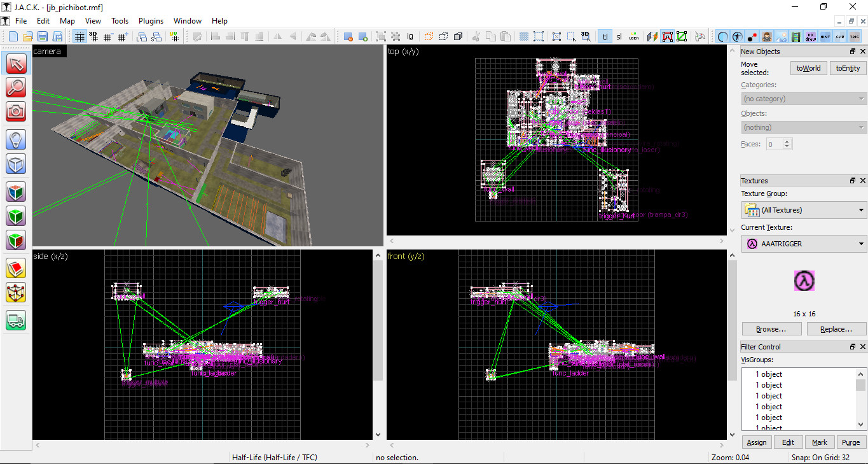The width and height of the screenshot is (868, 464).
Task: Select the Camera tool
Action: (x=16, y=111)
